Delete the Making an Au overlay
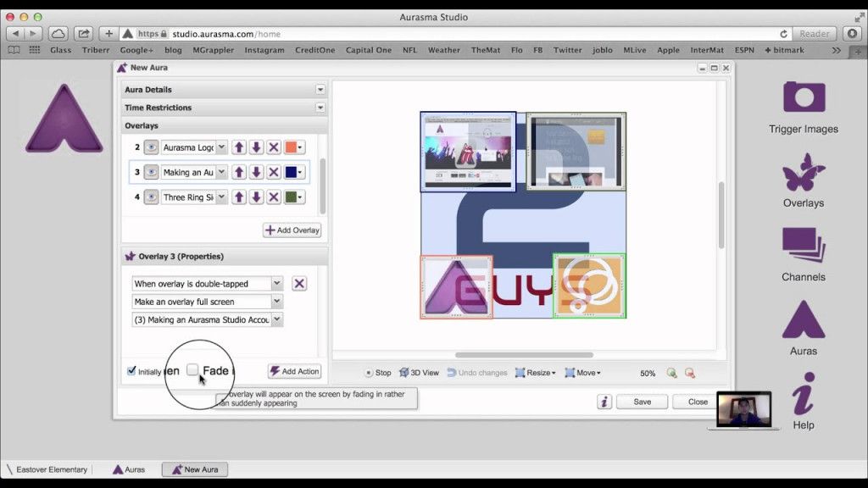The height and width of the screenshot is (488, 868). pyautogui.click(x=274, y=172)
